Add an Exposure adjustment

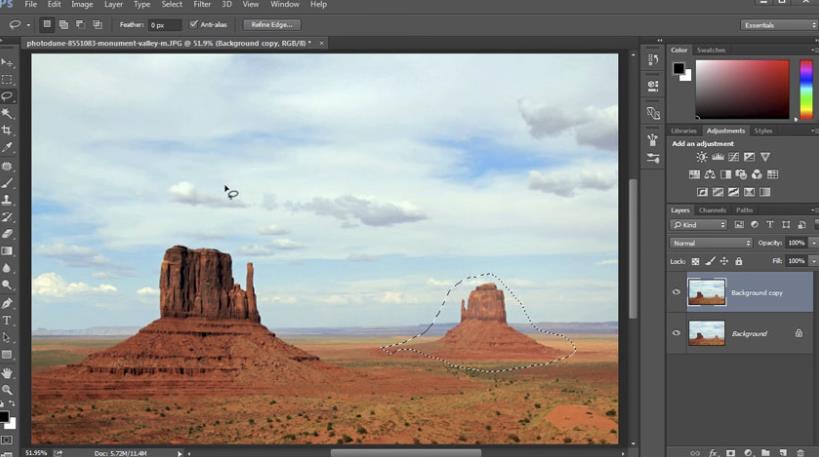(x=749, y=157)
